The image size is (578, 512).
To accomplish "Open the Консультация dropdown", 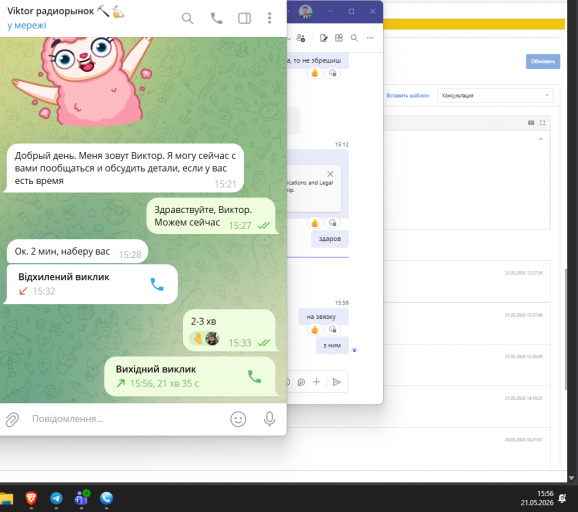I will [x=495, y=95].
